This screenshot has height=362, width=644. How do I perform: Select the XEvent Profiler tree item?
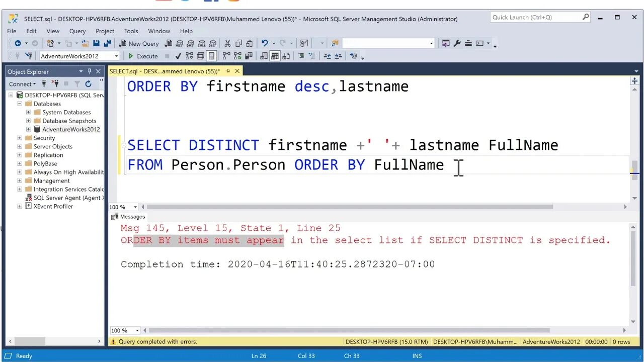pos(53,206)
